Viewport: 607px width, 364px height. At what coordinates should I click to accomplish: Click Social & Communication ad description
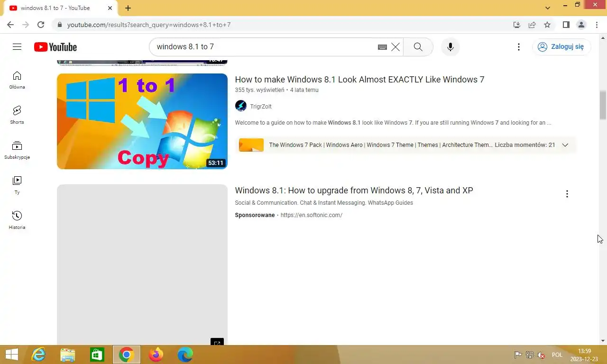point(324,203)
